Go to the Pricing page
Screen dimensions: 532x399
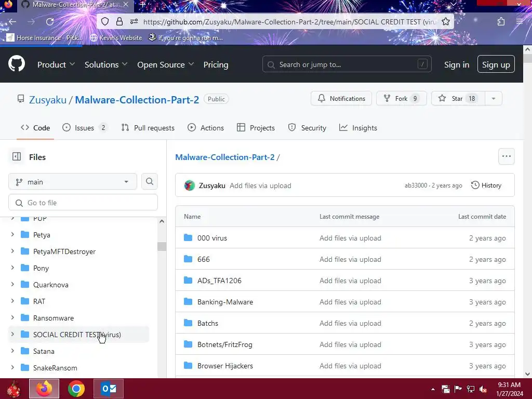point(216,65)
